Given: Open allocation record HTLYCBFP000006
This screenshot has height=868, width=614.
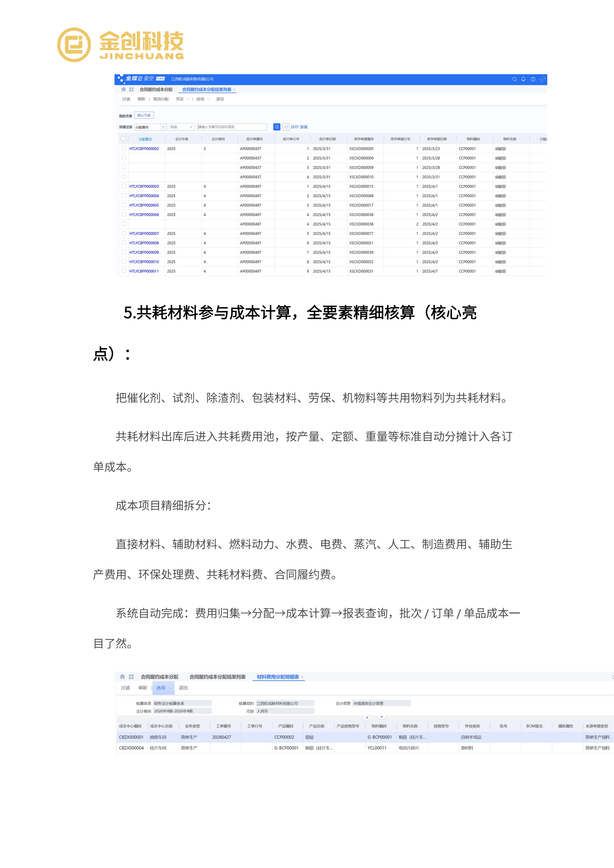Looking at the screenshot, I should coord(144,214).
